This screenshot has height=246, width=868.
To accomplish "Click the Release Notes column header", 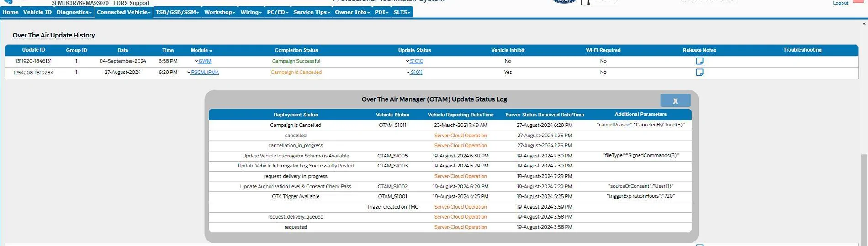I will pyautogui.click(x=699, y=50).
